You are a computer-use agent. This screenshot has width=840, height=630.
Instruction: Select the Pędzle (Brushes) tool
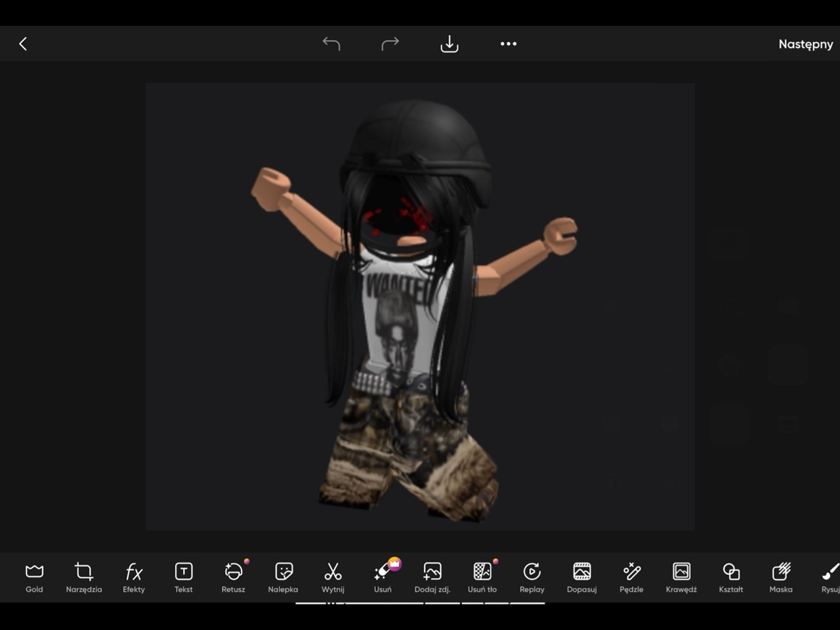[x=631, y=576]
